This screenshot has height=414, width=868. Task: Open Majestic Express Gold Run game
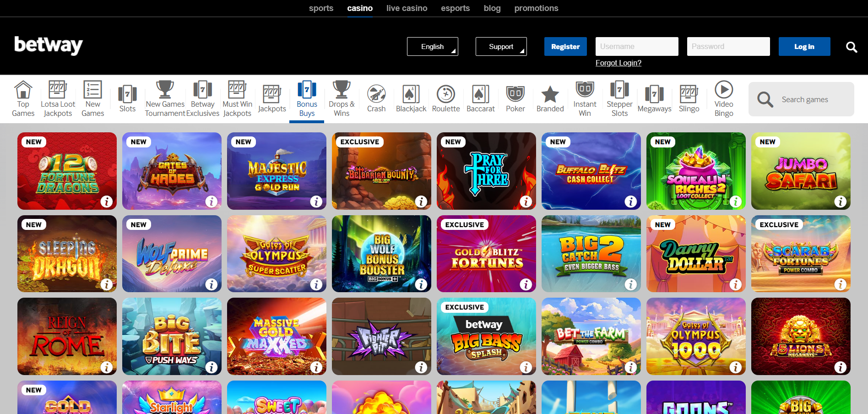click(x=277, y=171)
